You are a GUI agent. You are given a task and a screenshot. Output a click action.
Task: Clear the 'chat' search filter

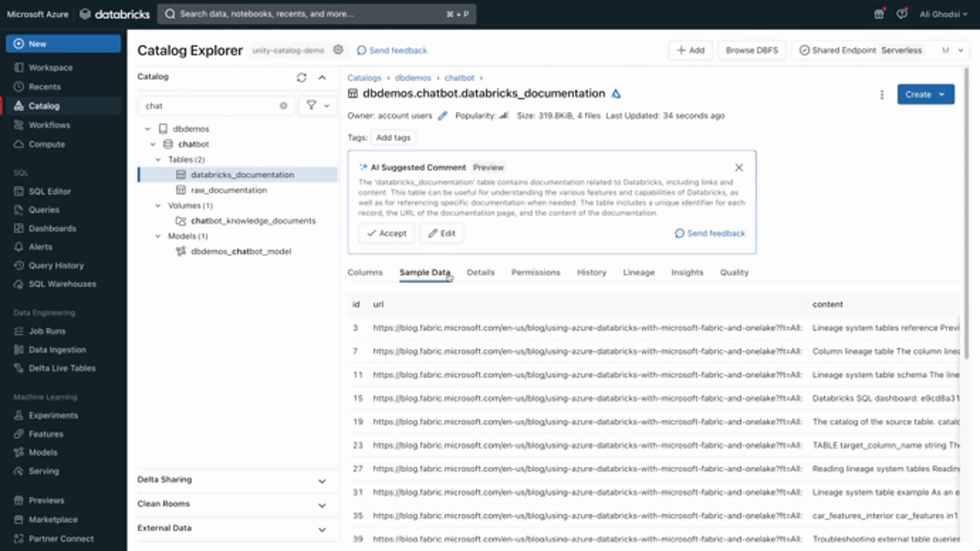point(283,105)
